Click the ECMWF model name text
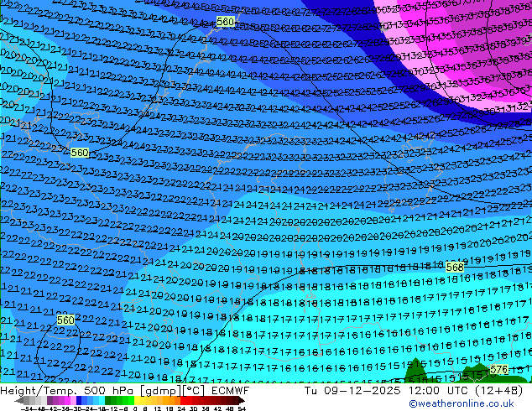The height and width of the screenshot is (411, 532). pyautogui.click(x=231, y=391)
